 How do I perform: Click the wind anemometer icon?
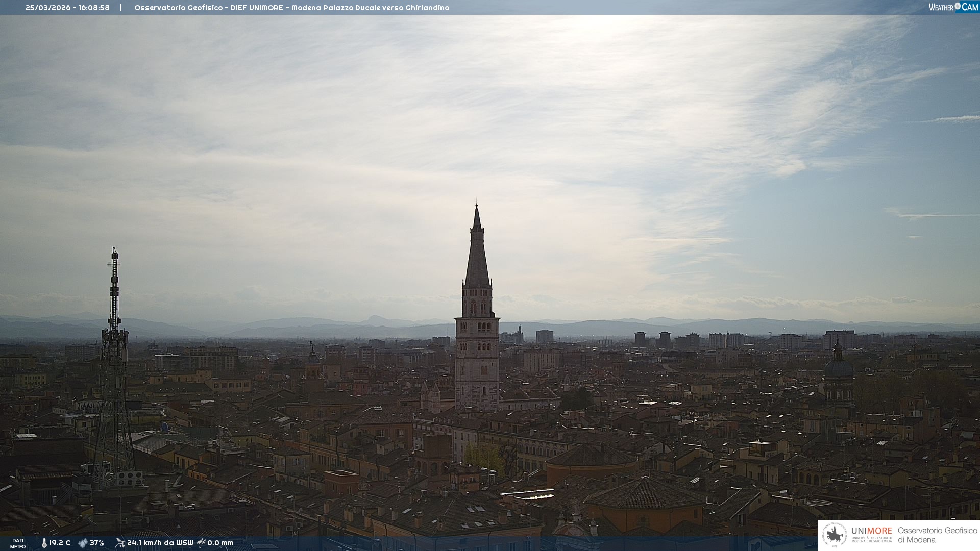coord(120,543)
